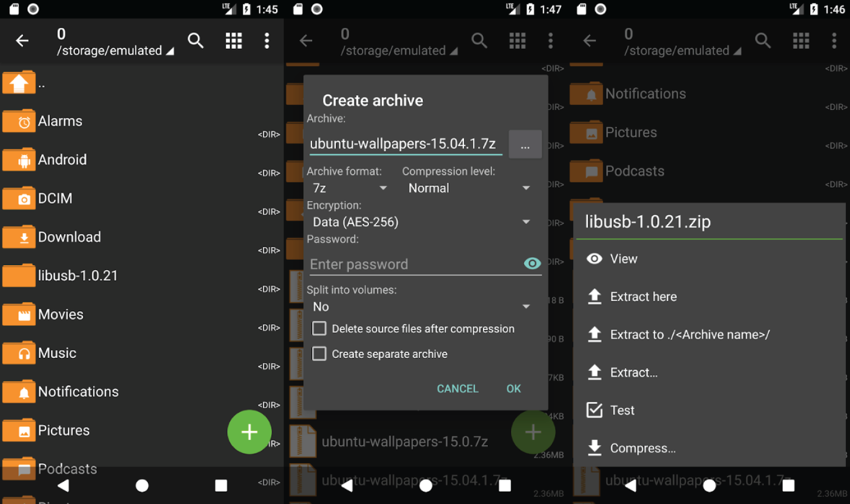The height and width of the screenshot is (504, 850).
Task: Expand path dropdown /storage/emulated in left screen
Action: [115, 51]
